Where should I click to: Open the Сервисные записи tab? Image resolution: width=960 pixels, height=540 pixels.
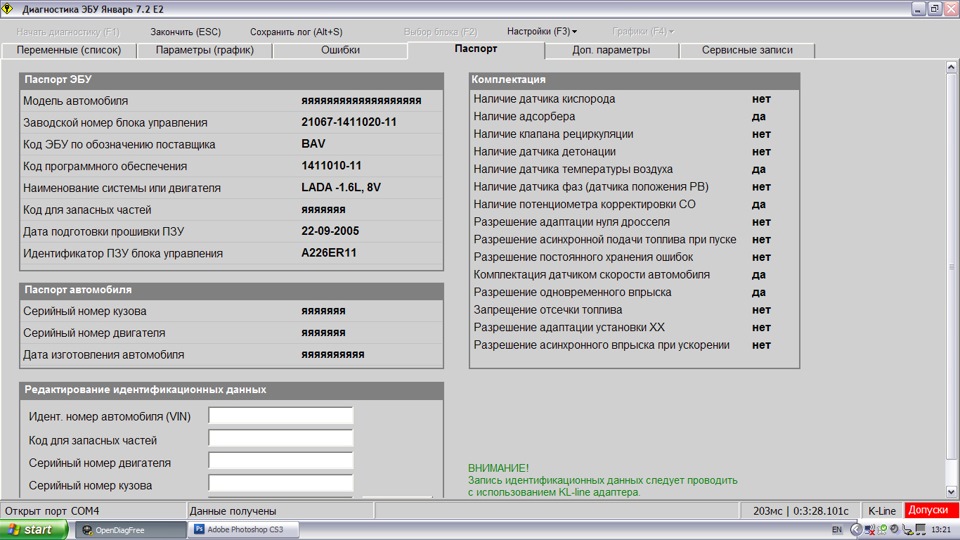coord(746,50)
